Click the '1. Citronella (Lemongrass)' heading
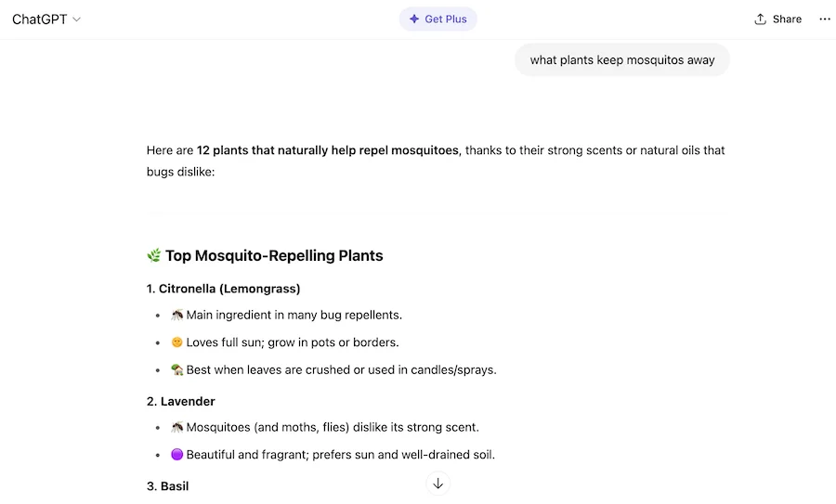836x504 pixels. 223,289
